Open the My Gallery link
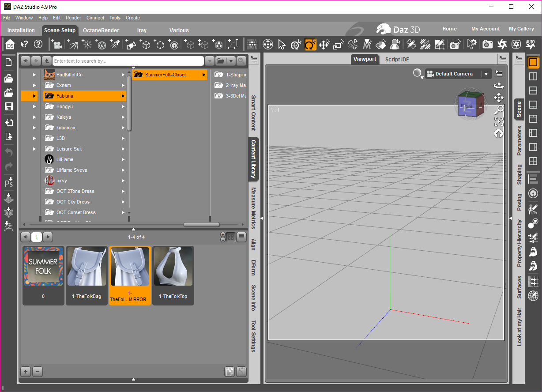The image size is (542, 392). click(521, 29)
